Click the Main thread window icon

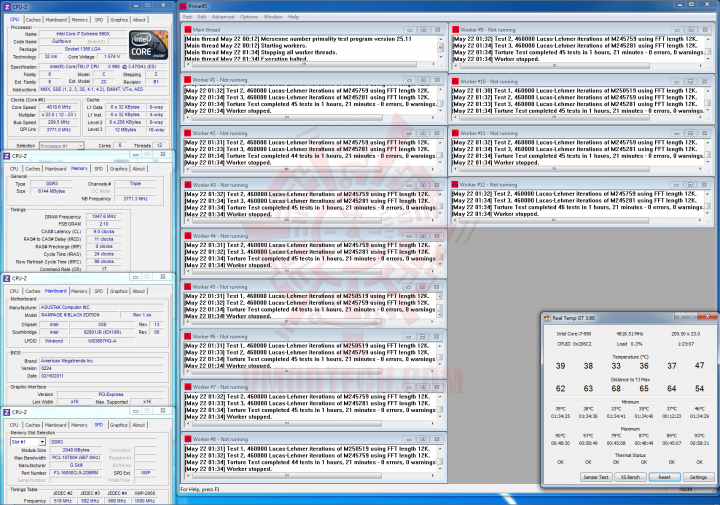click(x=188, y=29)
